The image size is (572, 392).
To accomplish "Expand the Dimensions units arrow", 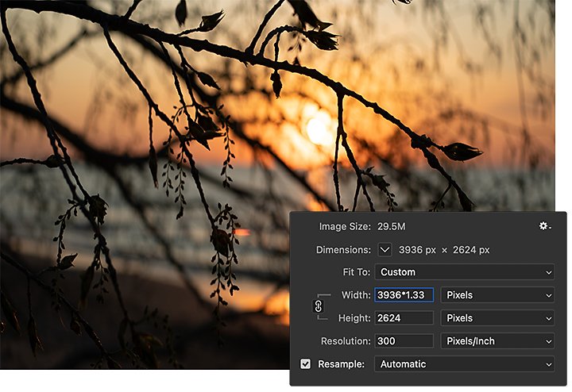I will tap(385, 250).
